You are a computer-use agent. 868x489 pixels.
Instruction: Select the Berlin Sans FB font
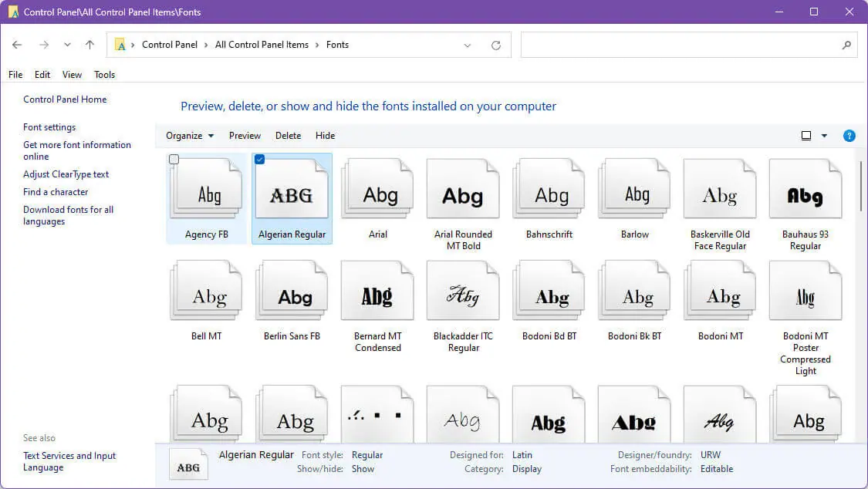click(x=292, y=291)
